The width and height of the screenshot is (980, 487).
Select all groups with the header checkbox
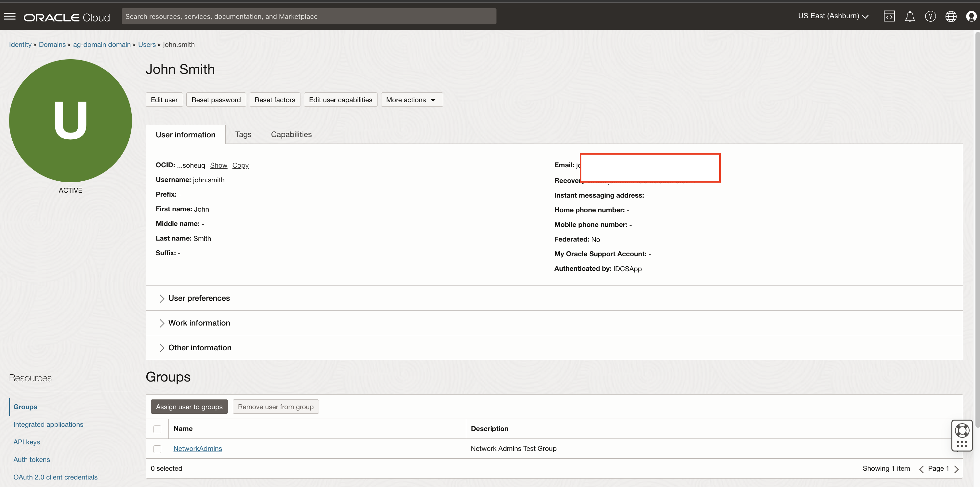click(157, 429)
